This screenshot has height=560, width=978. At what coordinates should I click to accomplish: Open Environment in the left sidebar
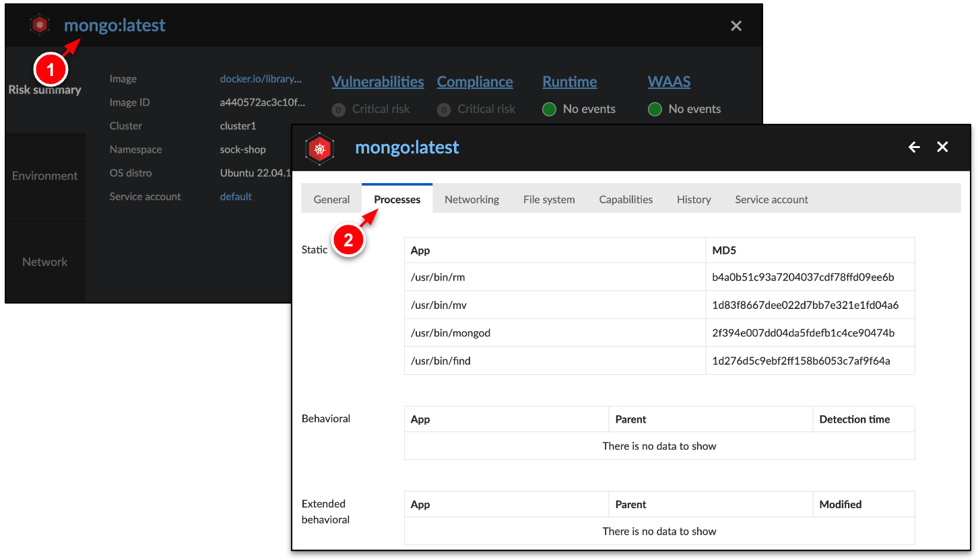point(44,176)
